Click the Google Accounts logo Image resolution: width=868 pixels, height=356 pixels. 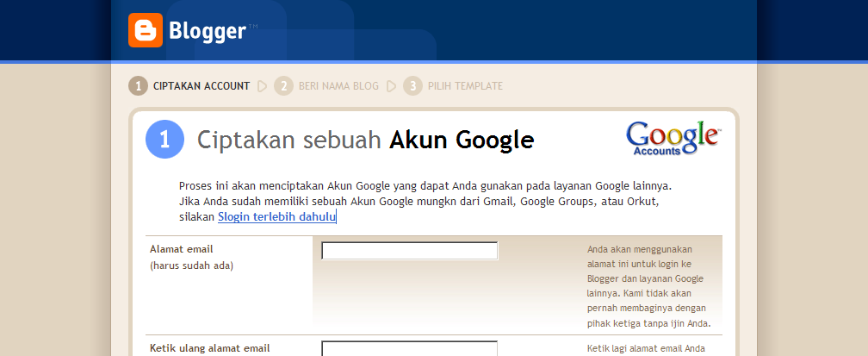click(x=673, y=139)
